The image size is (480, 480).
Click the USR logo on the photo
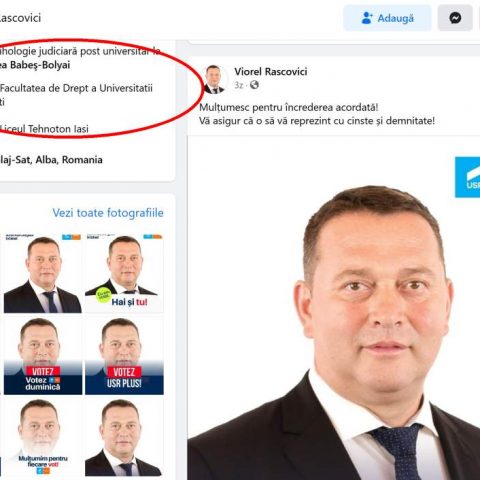(x=467, y=177)
